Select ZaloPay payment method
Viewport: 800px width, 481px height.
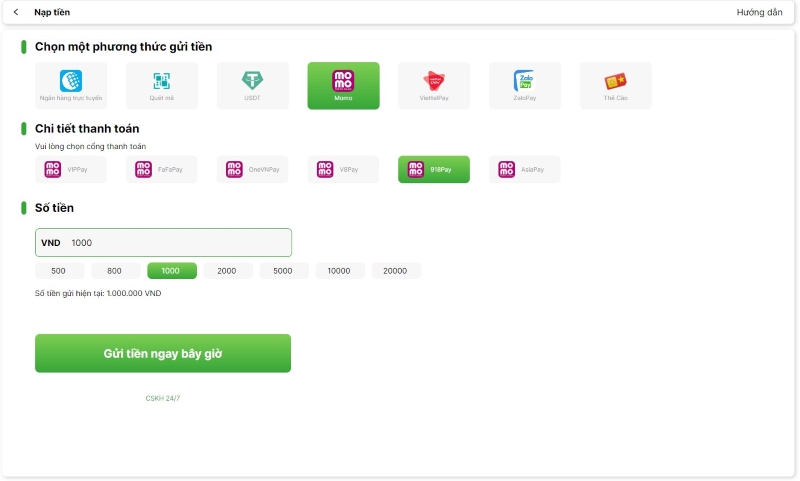(525, 86)
